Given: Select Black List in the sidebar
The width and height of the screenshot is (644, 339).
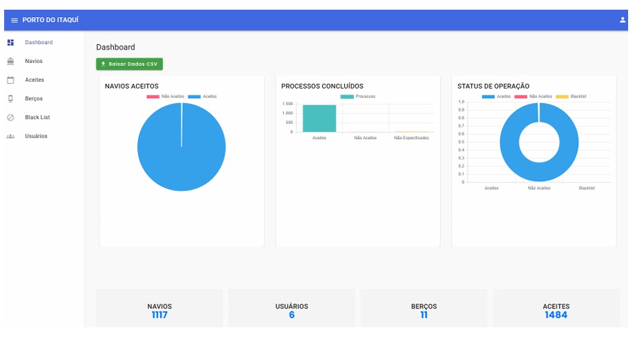Looking at the screenshot, I should click(x=37, y=118).
